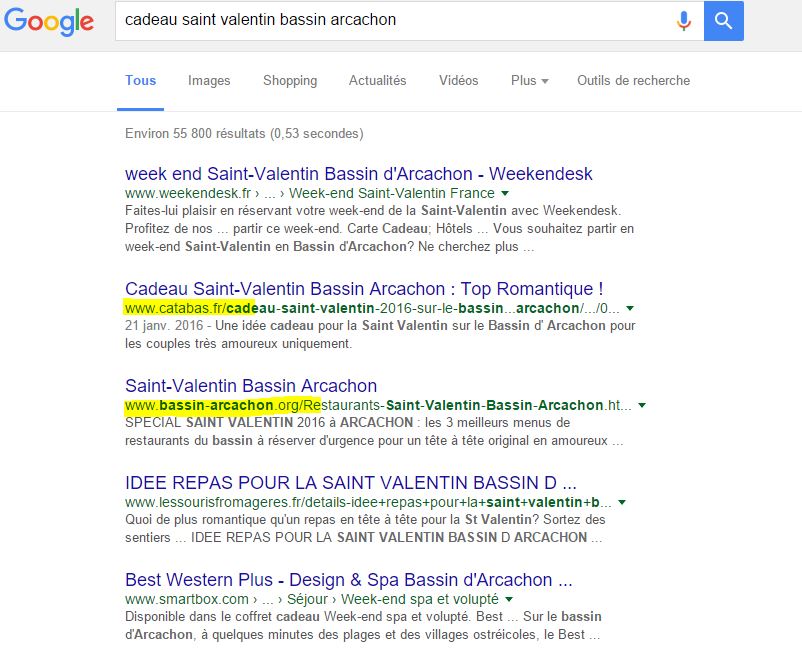Image resolution: width=802 pixels, height=653 pixels.
Task: Open Cadeau Saint-Valentin Bassin Arcachon Top Romantique link
Action: [x=364, y=289]
